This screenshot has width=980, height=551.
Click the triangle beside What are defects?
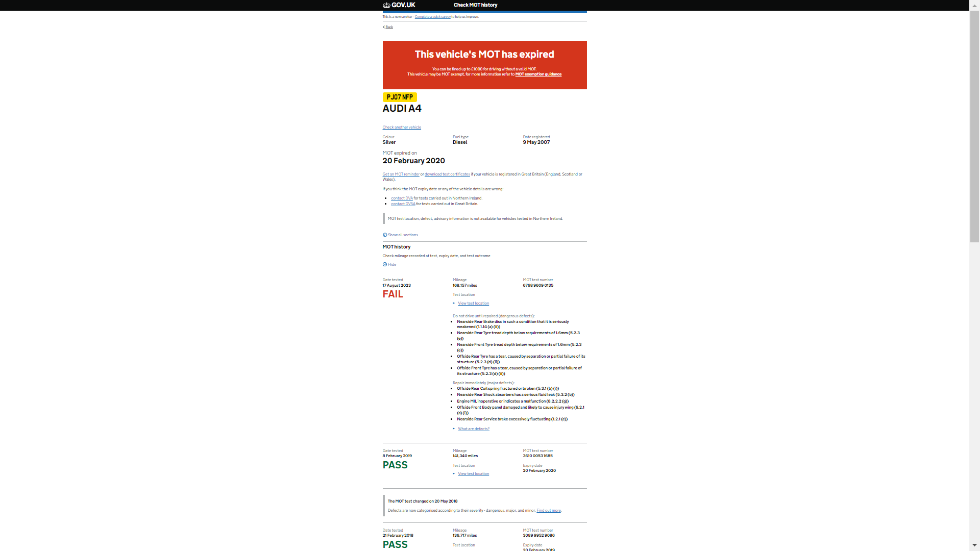point(454,429)
